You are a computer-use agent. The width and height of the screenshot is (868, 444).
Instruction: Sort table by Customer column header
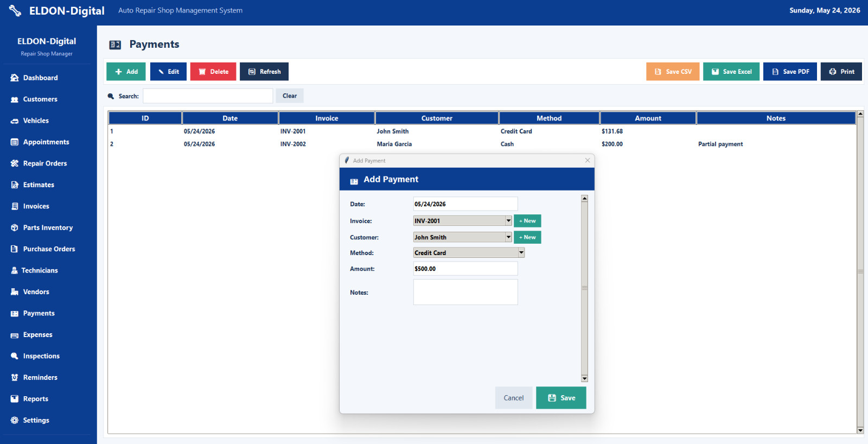tap(437, 118)
